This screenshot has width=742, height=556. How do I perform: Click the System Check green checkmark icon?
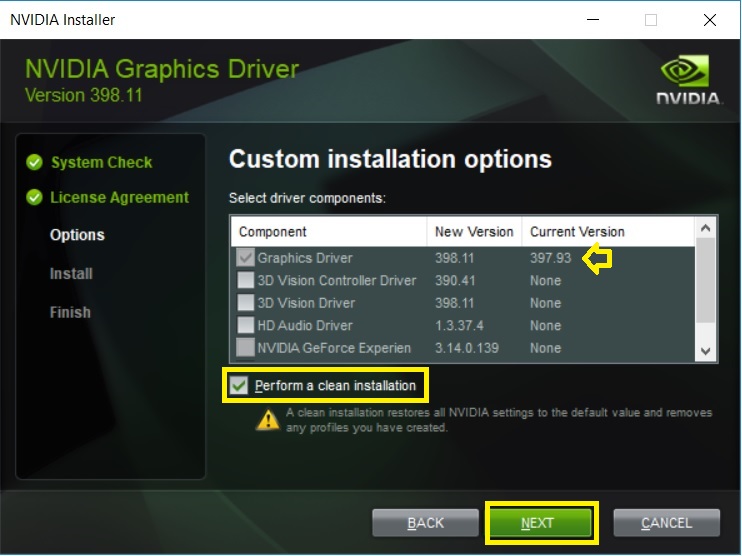35,162
